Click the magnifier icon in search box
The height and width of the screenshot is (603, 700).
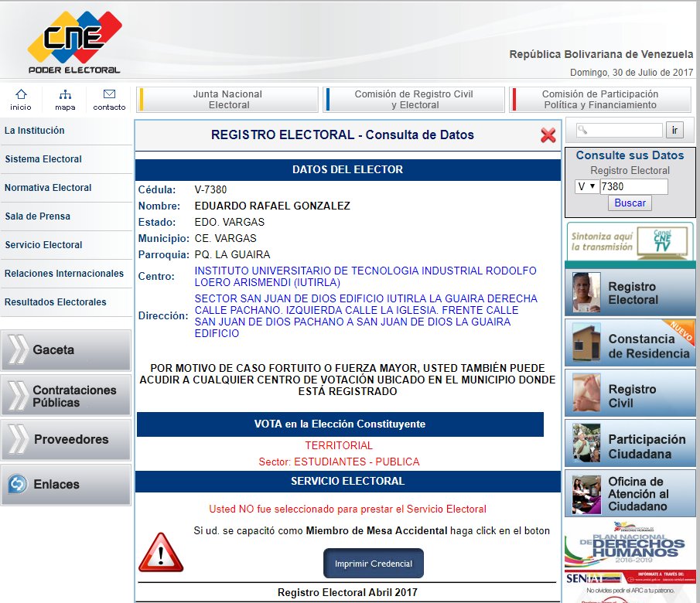pyautogui.click(x=582, y=130)
